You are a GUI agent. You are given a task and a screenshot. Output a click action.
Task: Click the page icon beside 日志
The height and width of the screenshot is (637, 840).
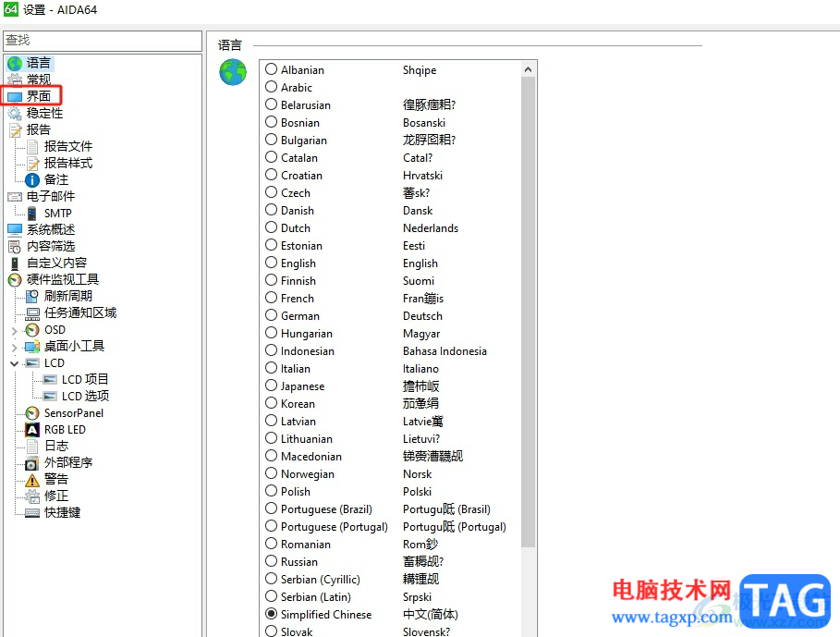32,447
